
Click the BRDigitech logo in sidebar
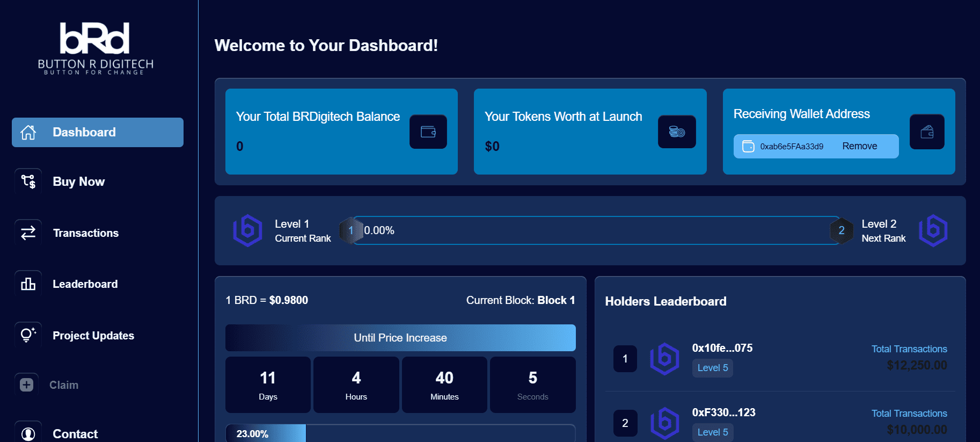(x=96, y=48)
